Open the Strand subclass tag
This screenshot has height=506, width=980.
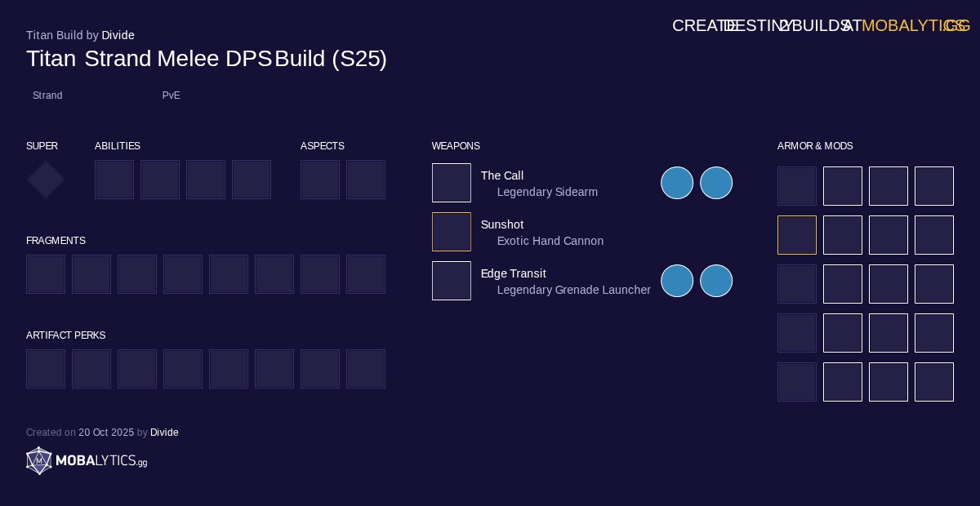tap(47, 95)
